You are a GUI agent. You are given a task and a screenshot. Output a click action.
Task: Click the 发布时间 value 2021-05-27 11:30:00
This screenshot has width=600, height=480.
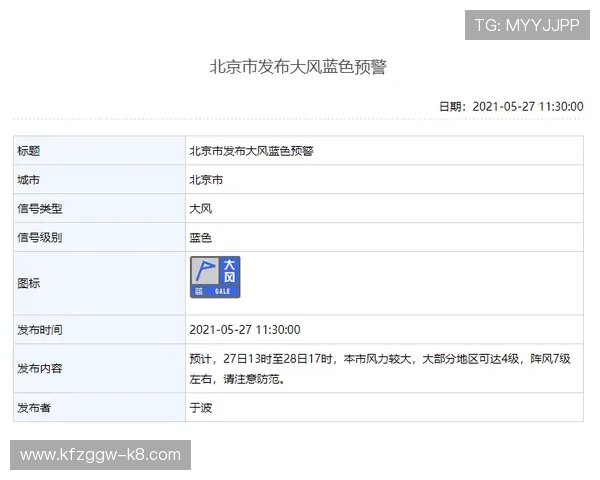pos(245,330)
